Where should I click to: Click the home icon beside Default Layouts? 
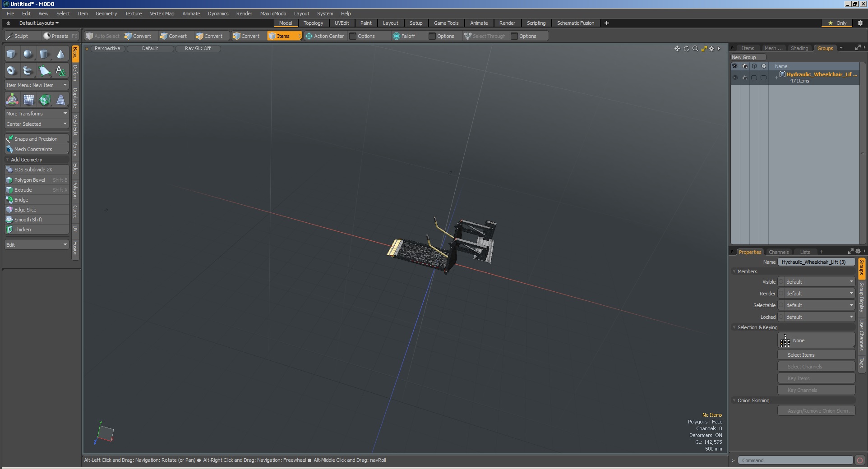[x=8, y=23]
